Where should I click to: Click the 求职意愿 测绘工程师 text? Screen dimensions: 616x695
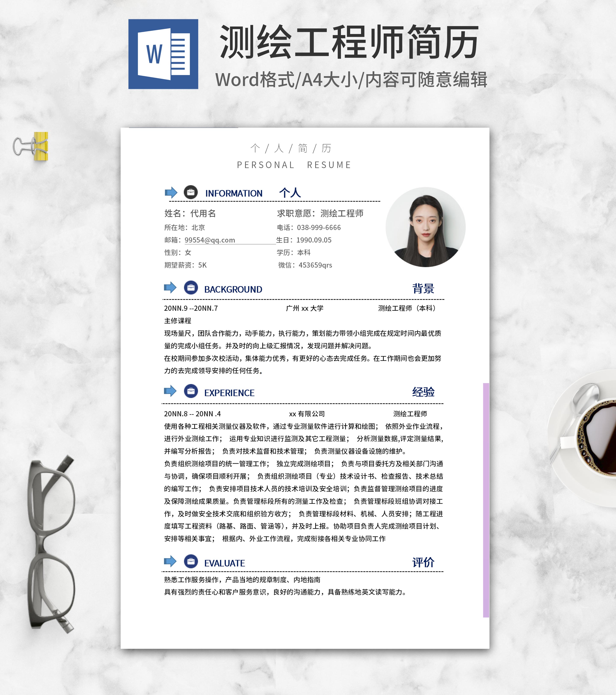tap(320, 214)
